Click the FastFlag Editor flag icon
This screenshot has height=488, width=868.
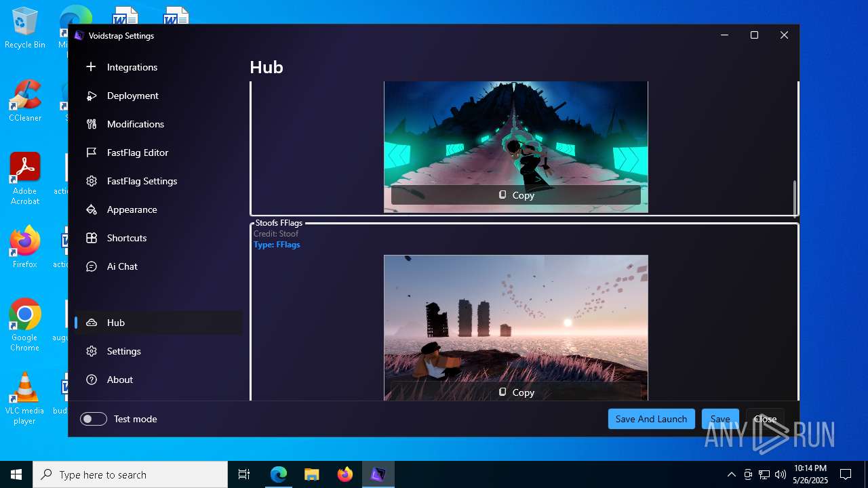pyautogui.click(x=92, y=152)
